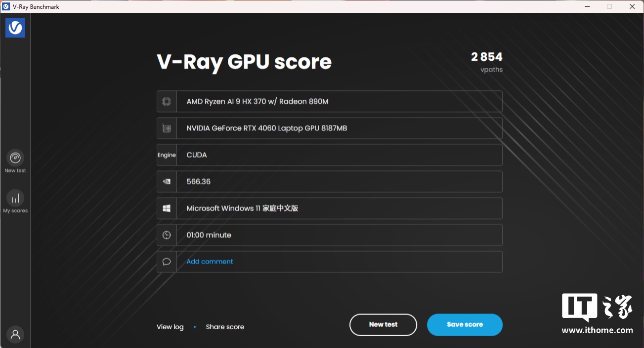
Task: Close the V-Ray Benchmark window
Action: pyautogui.click(x=632, y=6)
